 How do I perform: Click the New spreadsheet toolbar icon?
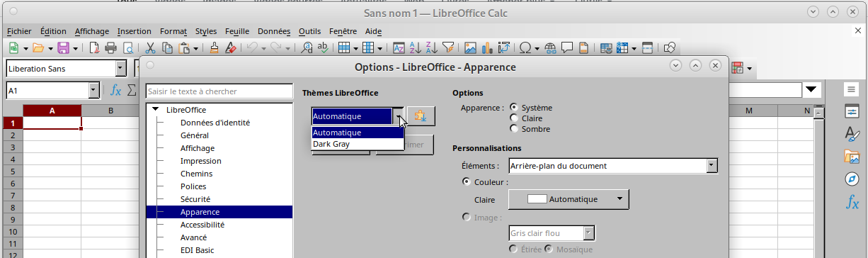[13, 48]
